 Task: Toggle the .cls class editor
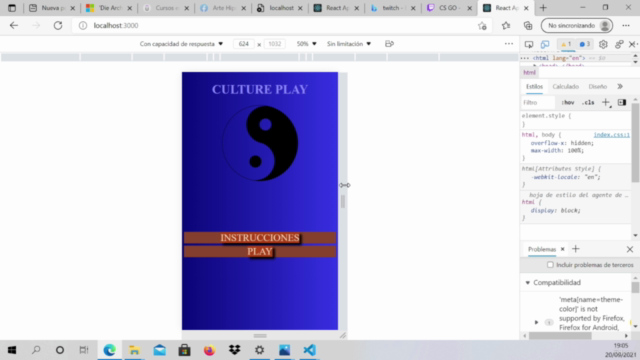588,102
